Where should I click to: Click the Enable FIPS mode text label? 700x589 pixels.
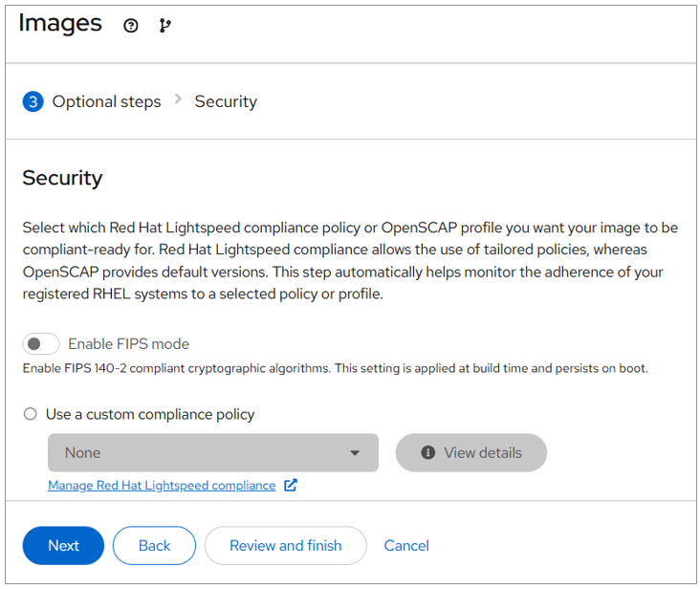coord(128,344)
